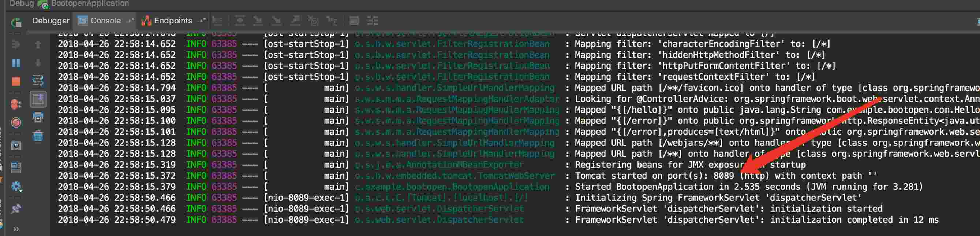Click the Evaluate Expression icon
The height and width of the screenshot is (236, 980).
354,21
